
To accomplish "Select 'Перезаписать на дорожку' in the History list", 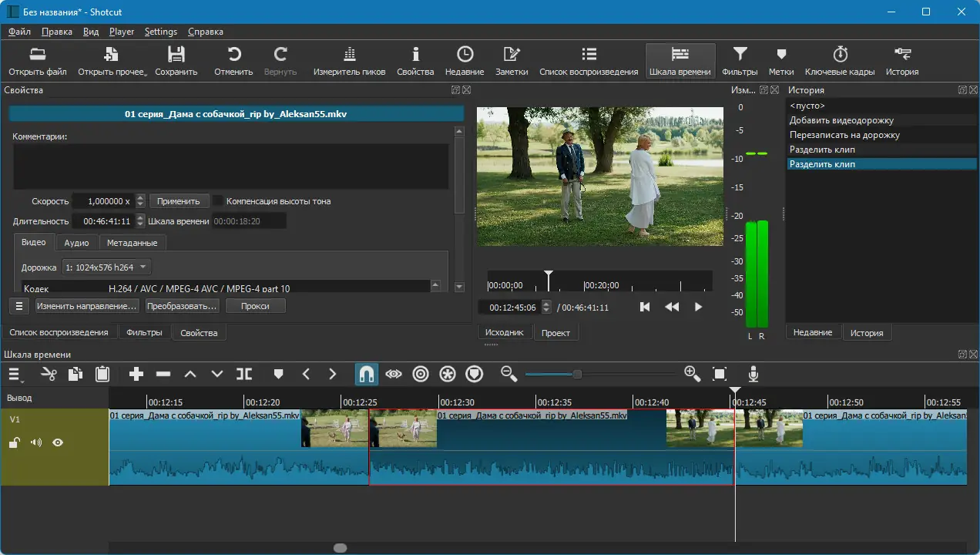I will tap(844, 135).
